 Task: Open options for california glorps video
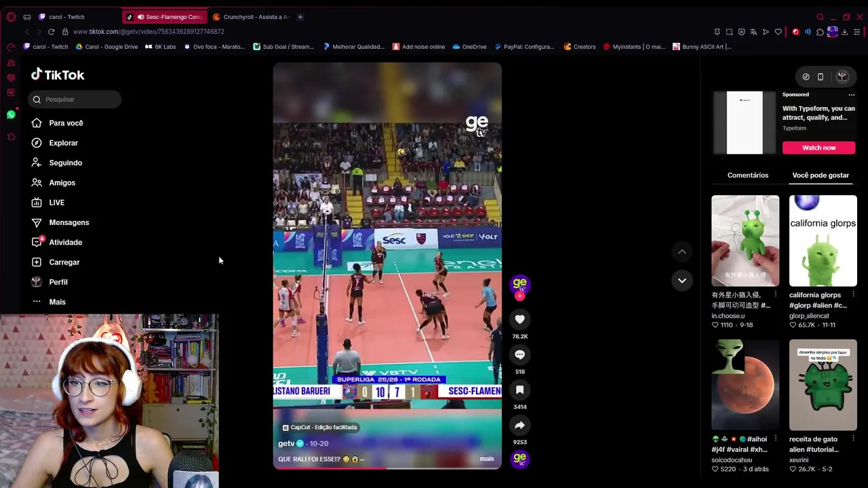click(853, 295)
